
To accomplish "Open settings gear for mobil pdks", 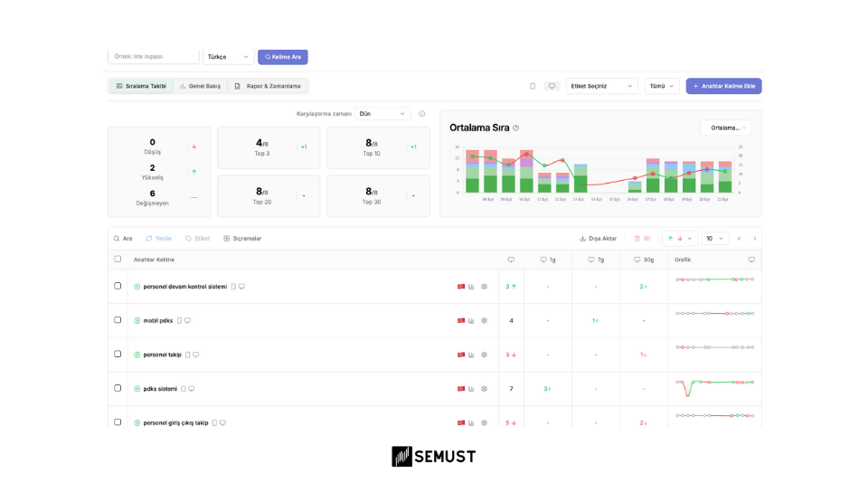I will pos(484,320).
